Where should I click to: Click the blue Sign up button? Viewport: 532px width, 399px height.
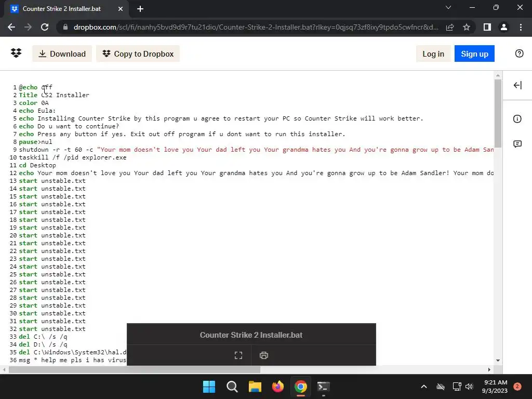click(474, 54)
